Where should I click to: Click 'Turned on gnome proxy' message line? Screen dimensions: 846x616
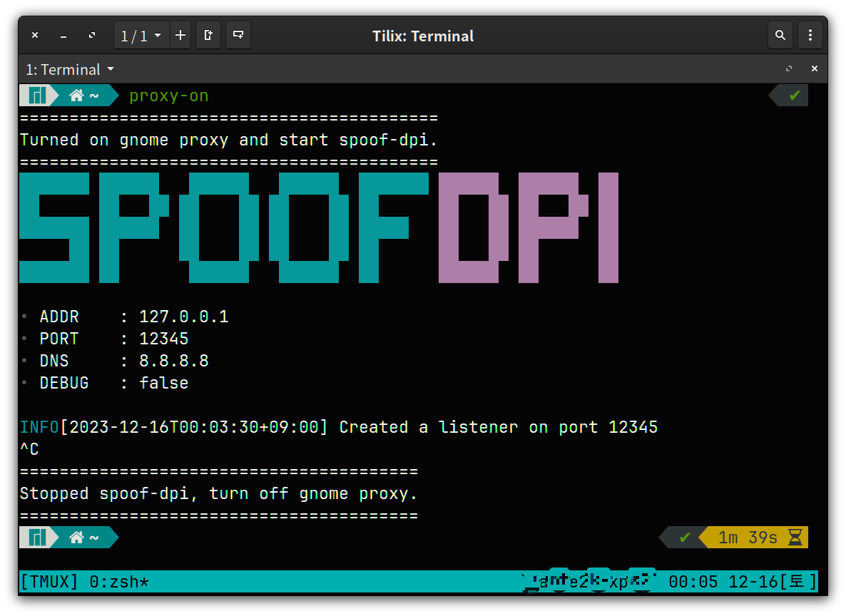click(x=228, y=140)
